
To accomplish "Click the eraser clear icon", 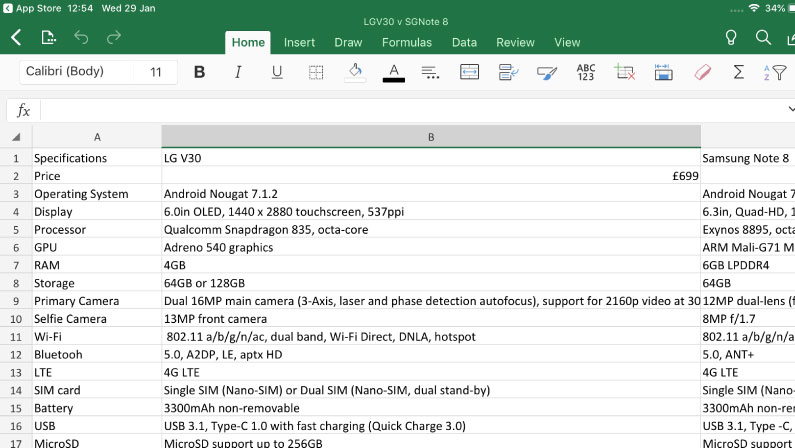I will pyautogui.click(x=701, y=72).
